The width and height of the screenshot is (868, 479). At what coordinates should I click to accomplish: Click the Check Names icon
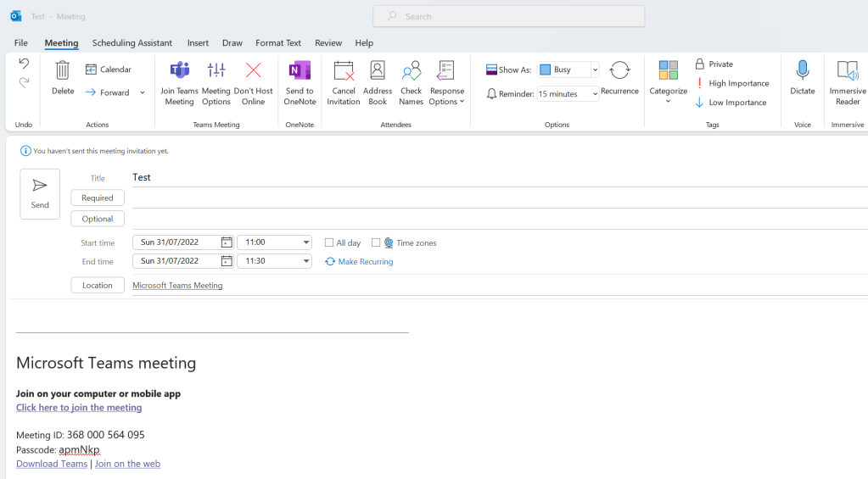[x=411, y=83]
